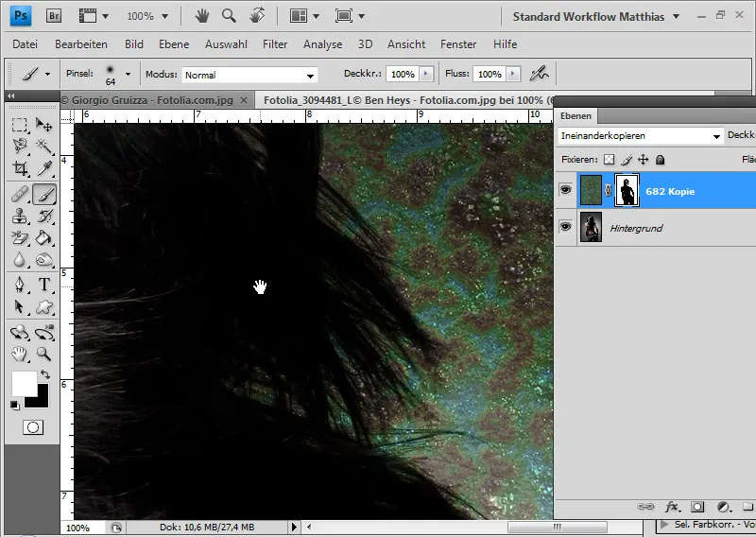Select the Magic Wand tool

pyautogui.click(x=44, y=146)
